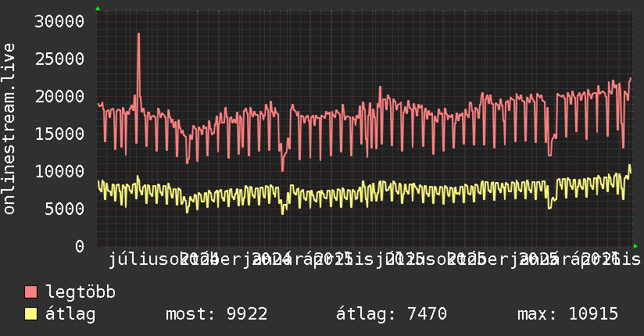Click the 30000 y-axis label
This screenshot has height=336, width=644.
[59, 21]
